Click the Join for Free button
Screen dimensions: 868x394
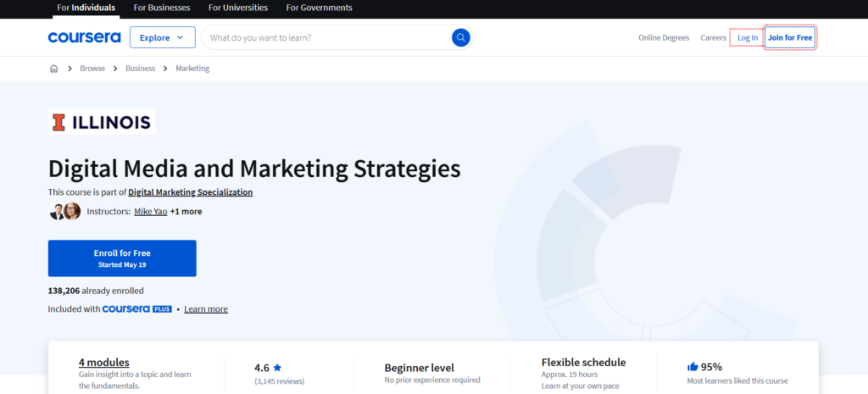(790, 37)
